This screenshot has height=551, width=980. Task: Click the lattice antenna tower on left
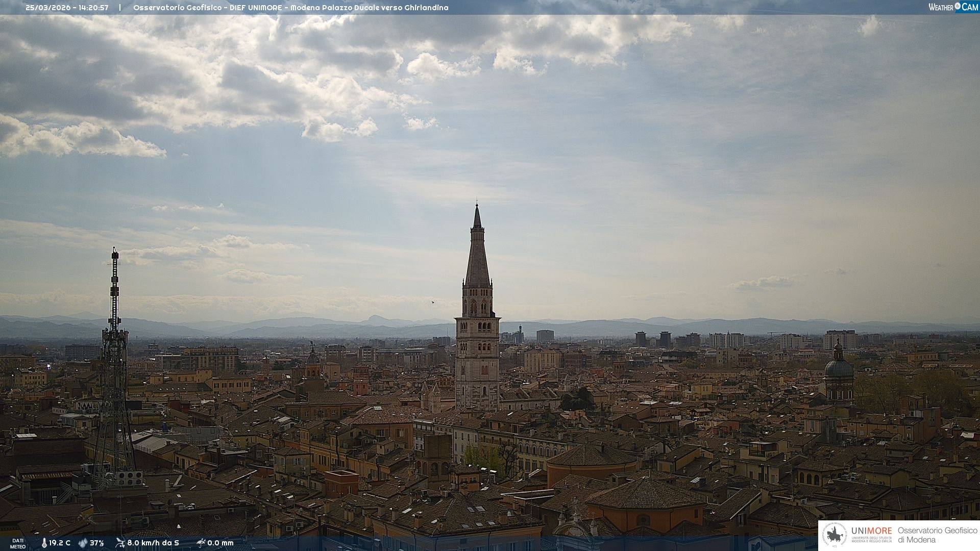[114, 357]
